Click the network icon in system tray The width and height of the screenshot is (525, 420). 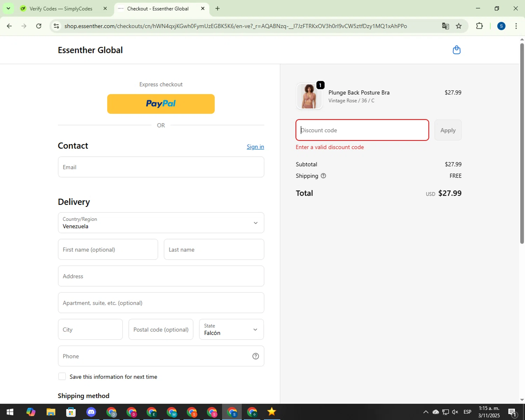tap(445, 412)
